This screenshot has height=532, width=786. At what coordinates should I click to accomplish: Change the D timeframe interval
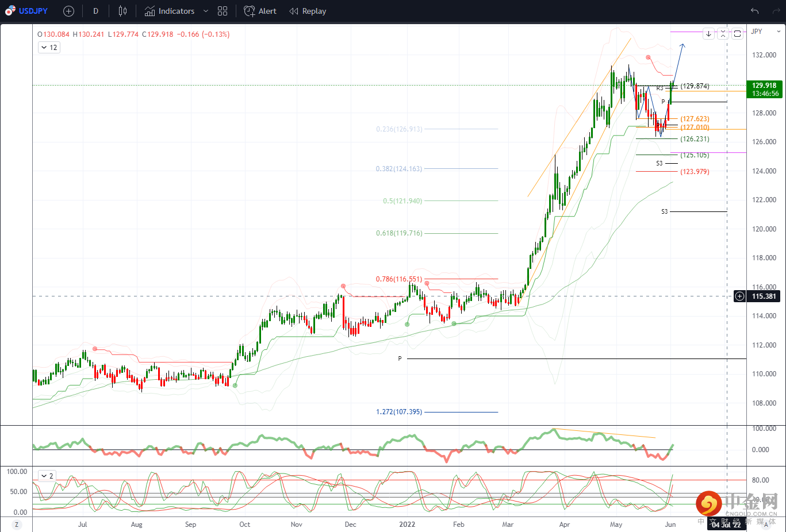pos(95,11)
